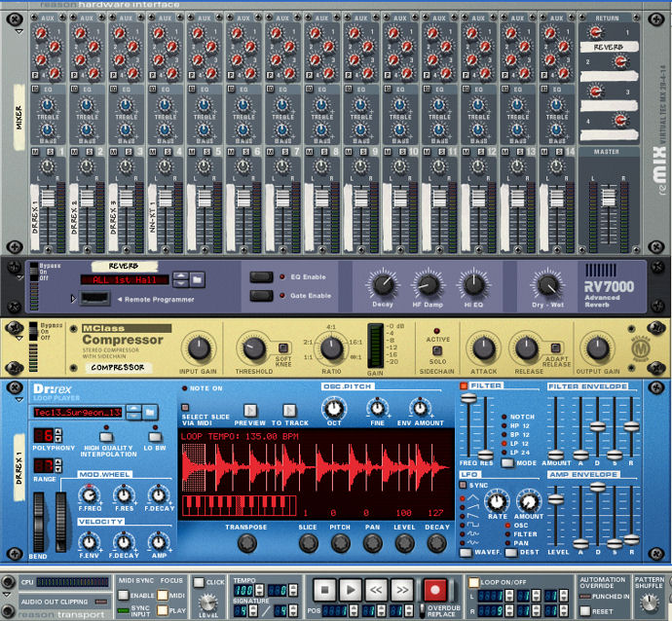The width and height of the screenshot is (672, 621).
Task: Click the Dr.Rex Preview button
Action: [250, 411]
